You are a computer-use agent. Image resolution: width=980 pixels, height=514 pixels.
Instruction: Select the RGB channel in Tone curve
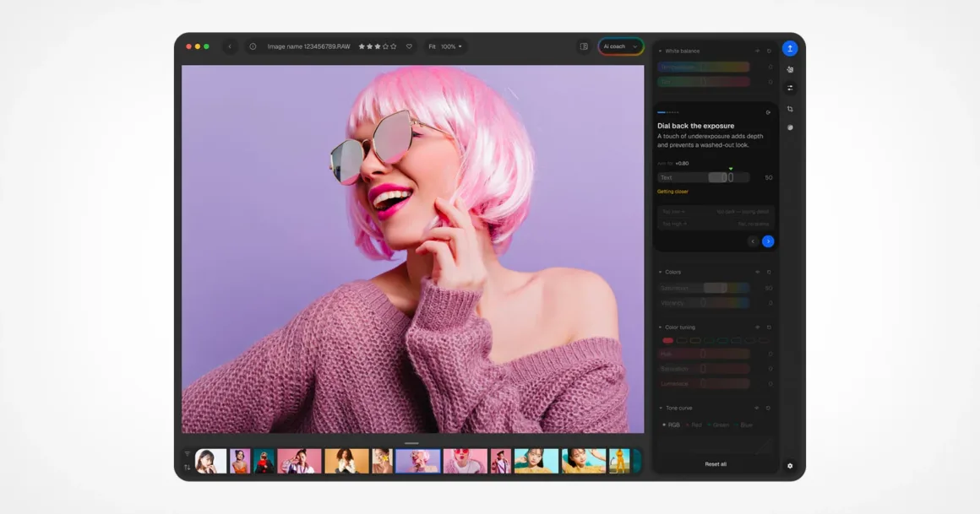[672, 425]
